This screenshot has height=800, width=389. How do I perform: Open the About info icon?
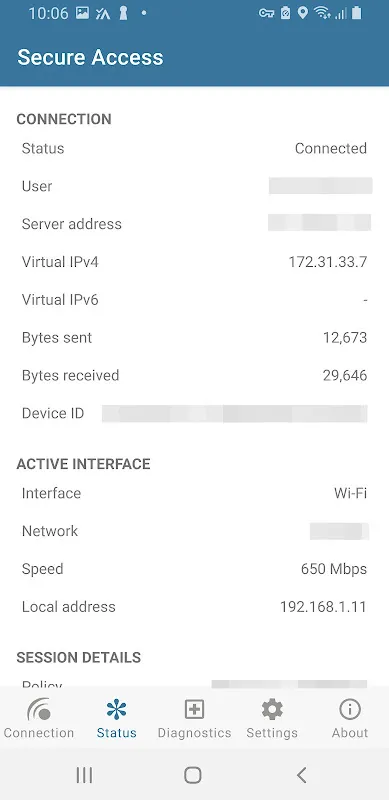coord(350,709)
